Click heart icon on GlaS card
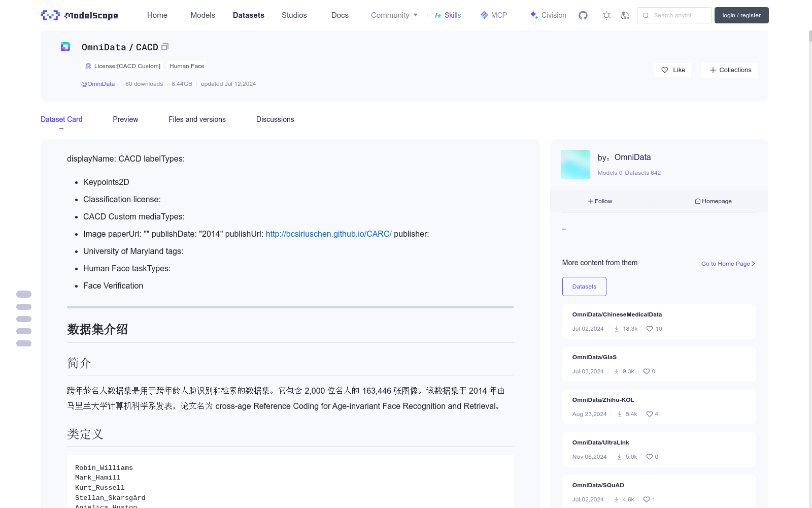Image resolution: width=812 pixels, height=508 pixels. 647,371
